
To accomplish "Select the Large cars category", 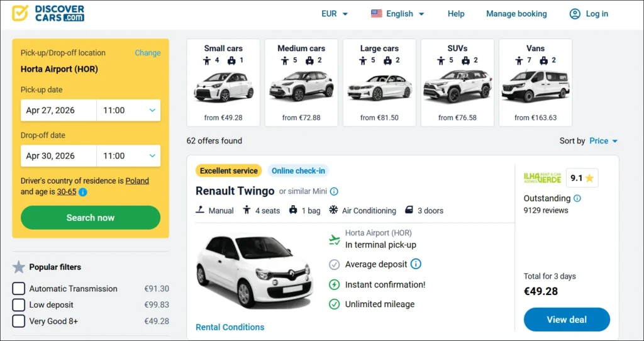I will point(379,82).
